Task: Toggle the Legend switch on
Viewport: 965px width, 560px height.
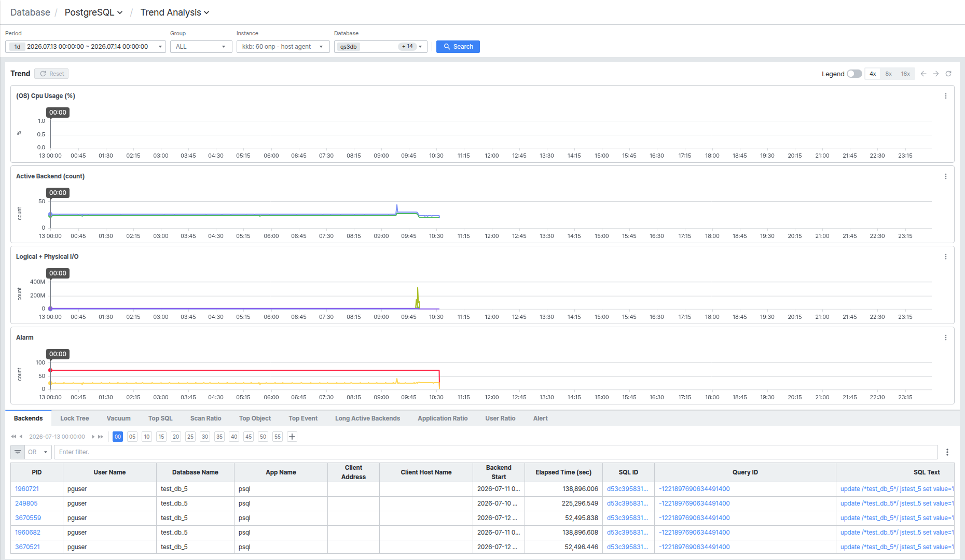Action: pyautogui.click(x=854, y=74)
